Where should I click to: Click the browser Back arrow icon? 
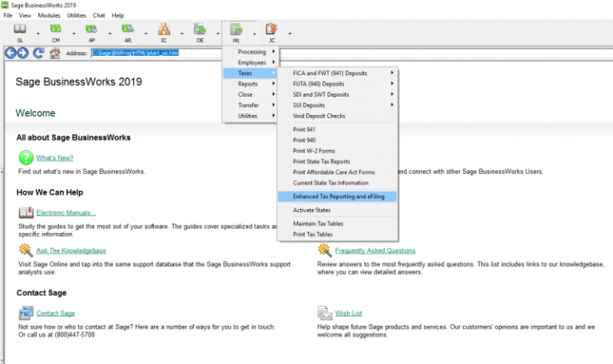(11, 53)
